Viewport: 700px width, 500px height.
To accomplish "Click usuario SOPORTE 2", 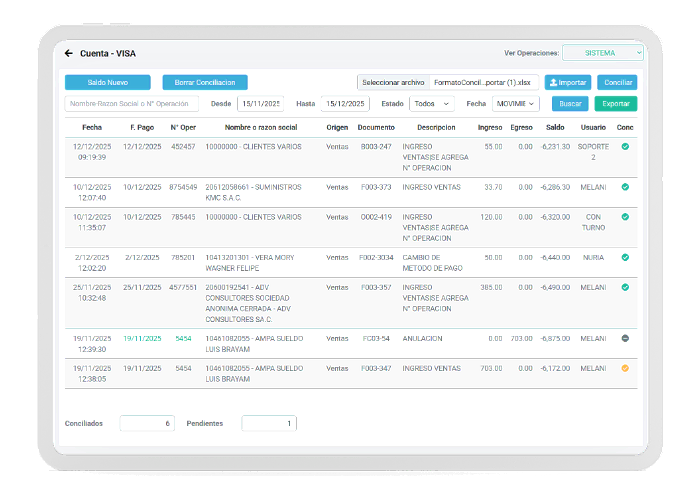I will pyautogui.click(x=593, y=152).
